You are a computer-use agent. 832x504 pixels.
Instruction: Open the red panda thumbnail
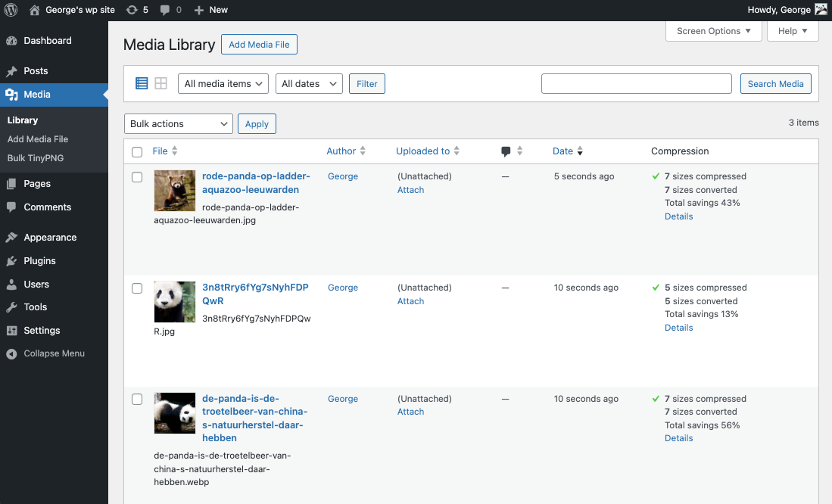[175, 191]
